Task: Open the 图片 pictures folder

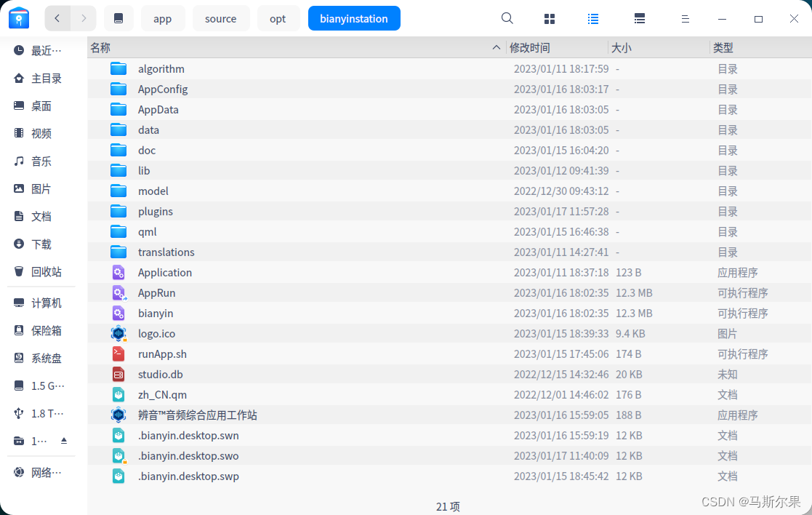Action: [40, 188]
